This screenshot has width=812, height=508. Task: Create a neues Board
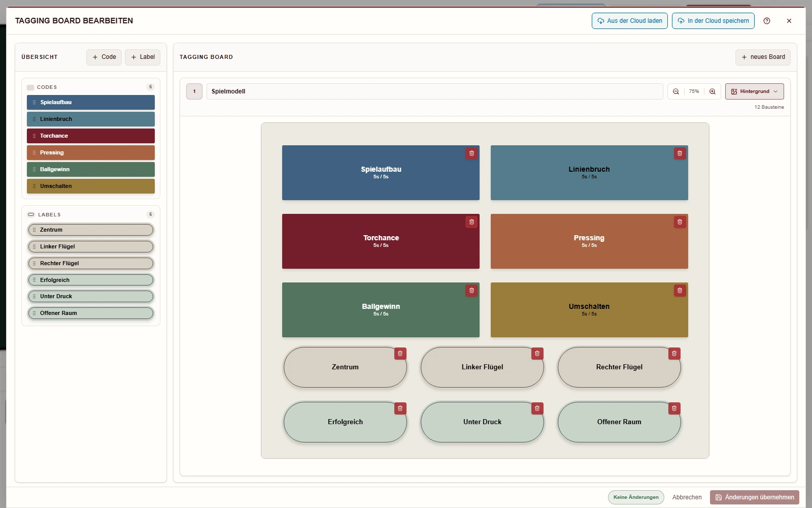pos(763,57)
